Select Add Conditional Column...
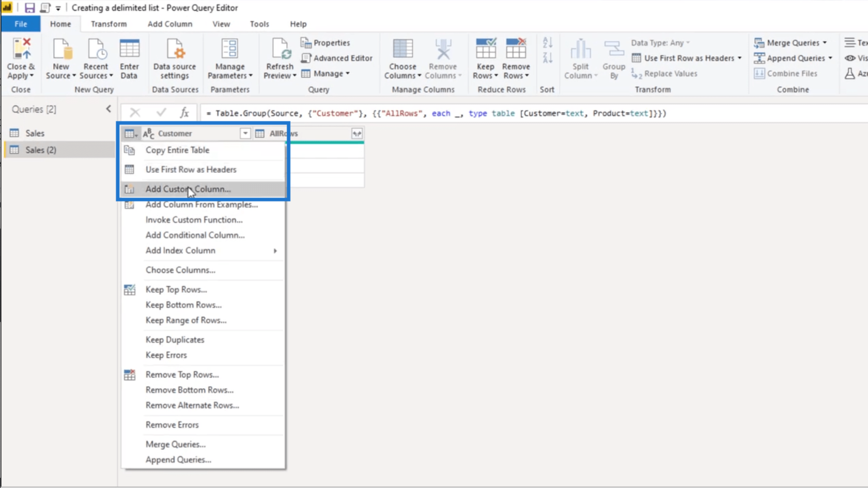The width and height of the screenshot is (868, 488). click(203, 235)
